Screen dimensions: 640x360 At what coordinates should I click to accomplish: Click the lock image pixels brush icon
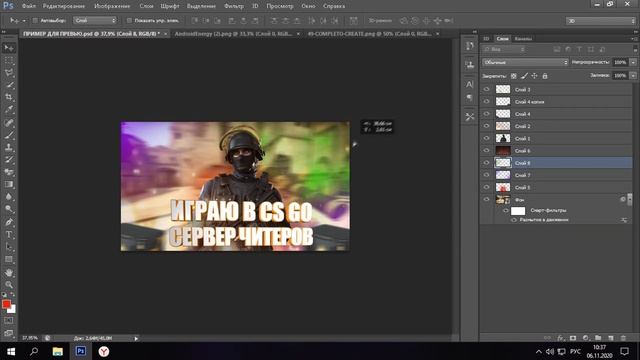(x=524, y=76)
